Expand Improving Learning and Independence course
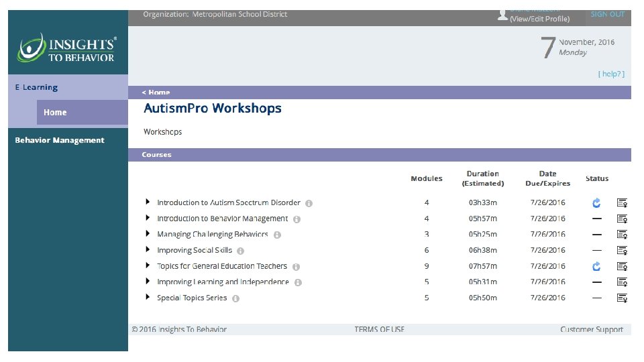644x362 pixels. 148,281
